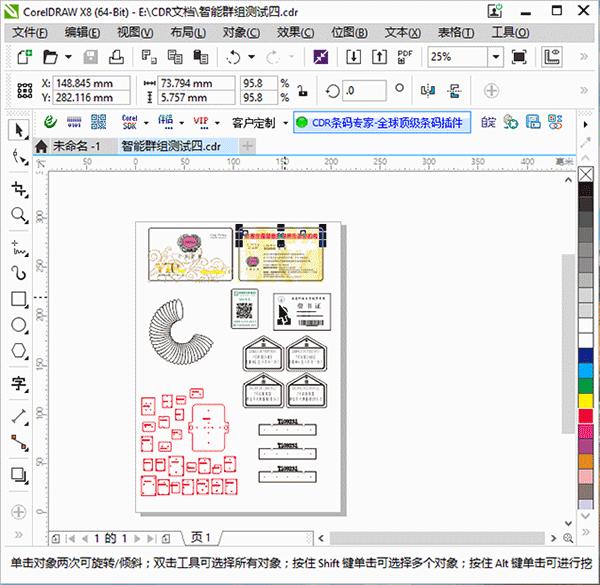Click the Cut icon
The width and height of the screenshot is (600, 585).
(149, 57)
